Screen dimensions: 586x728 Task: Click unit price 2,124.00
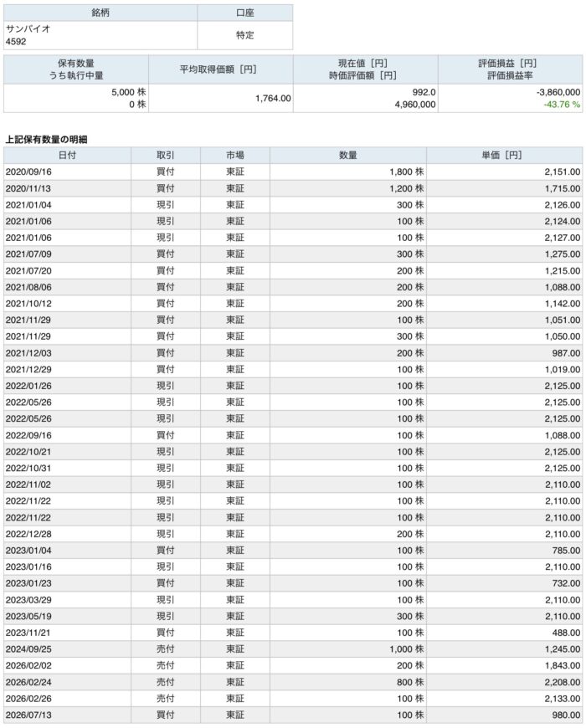pos(563,222)
